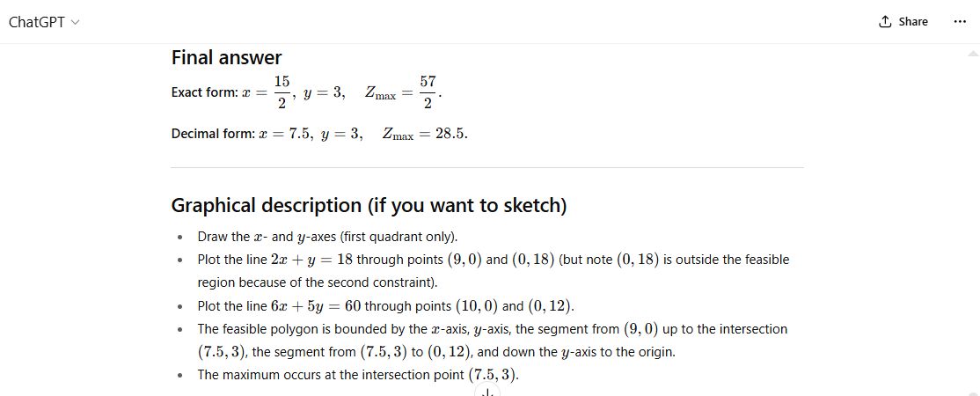Click the "Exact form:" label
The width and height of the screenshot is (980, 396).
click(x=204, y=93)
